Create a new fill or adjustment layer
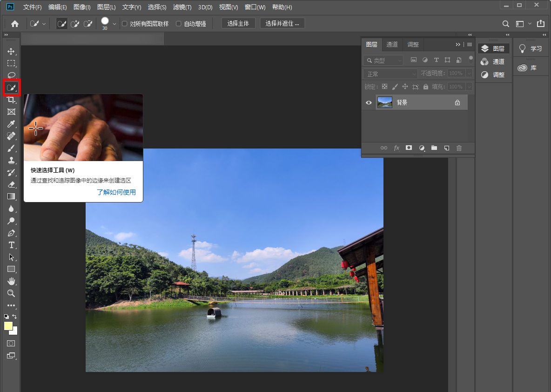 422,148
